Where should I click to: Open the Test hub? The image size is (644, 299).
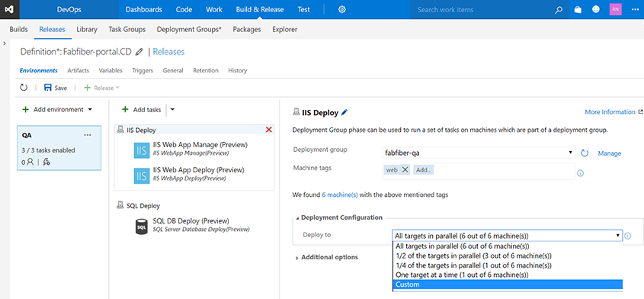tap(304, 9)
